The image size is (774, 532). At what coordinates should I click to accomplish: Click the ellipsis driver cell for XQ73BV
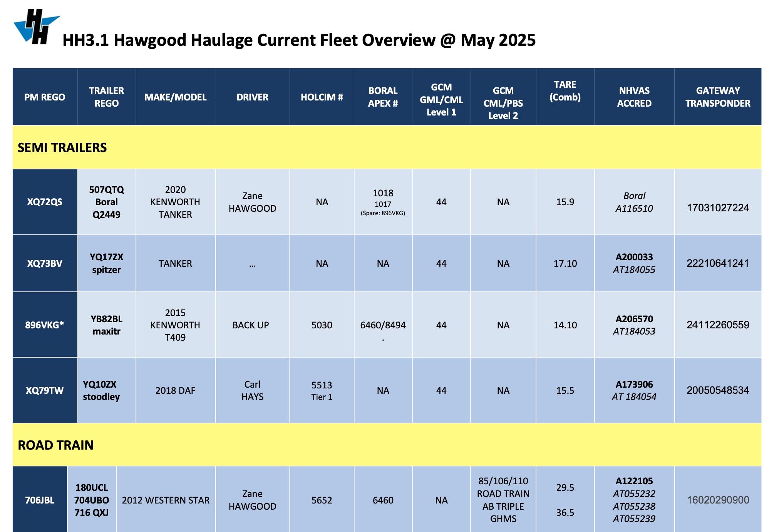[x=253, y=263]
